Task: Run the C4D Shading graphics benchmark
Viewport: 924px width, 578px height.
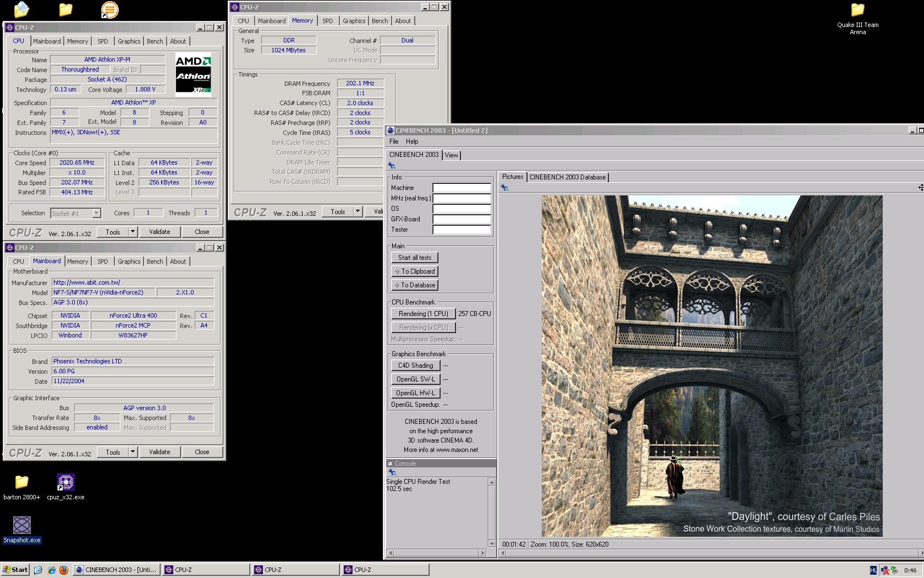Action: pyautogui.click(x=416, y=366)
